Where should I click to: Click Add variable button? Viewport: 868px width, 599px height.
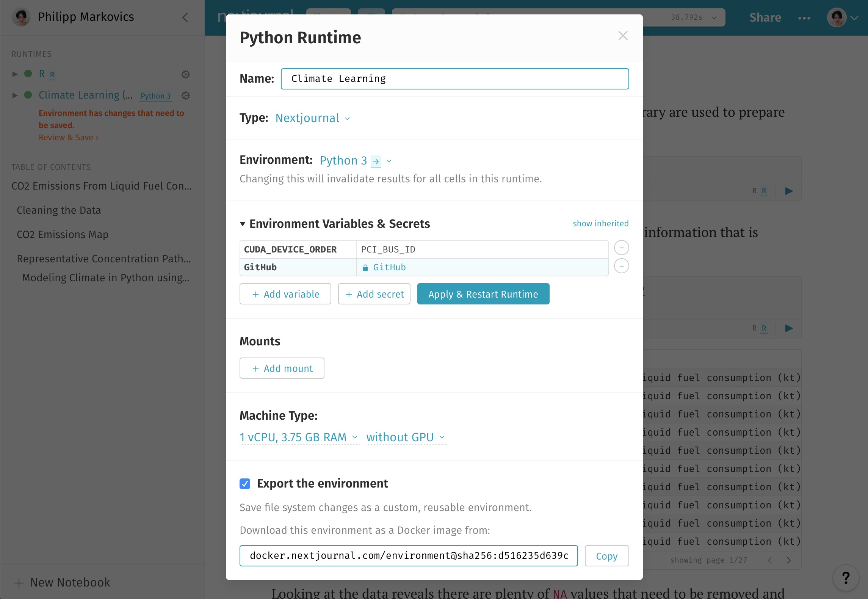coord(285,294)
